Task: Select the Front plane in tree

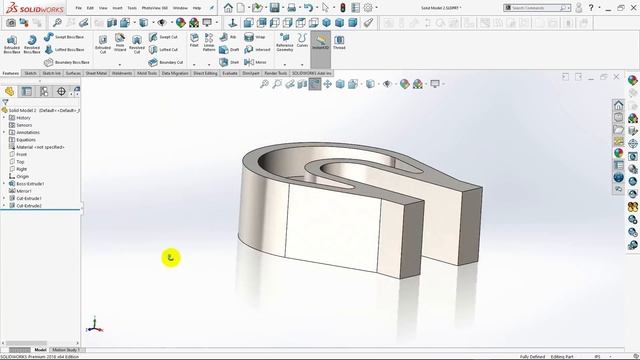Action: [x=18, y=154]
